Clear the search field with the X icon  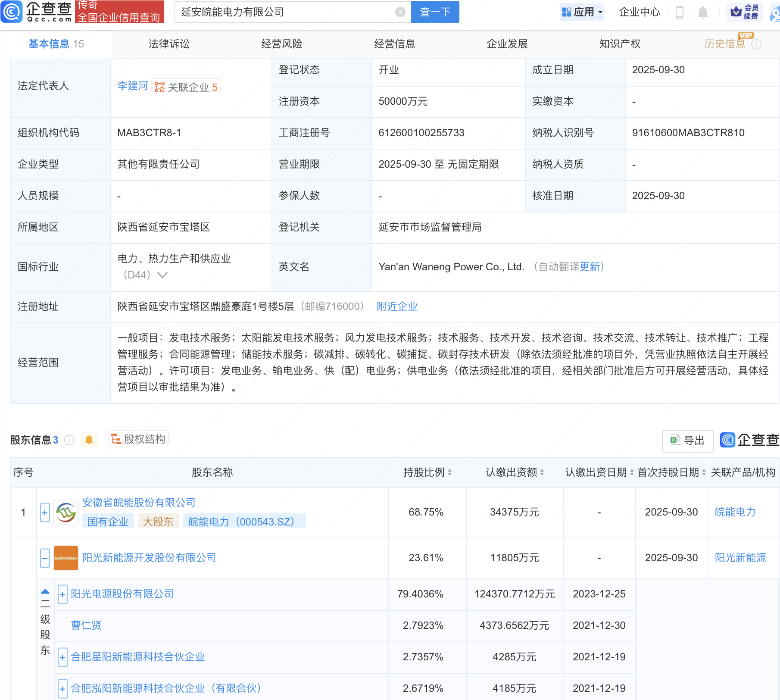pos(400,12)
